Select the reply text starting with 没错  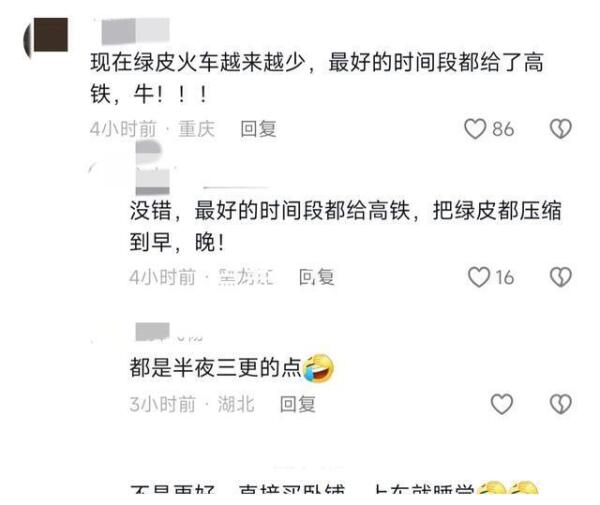click(346, 226)
